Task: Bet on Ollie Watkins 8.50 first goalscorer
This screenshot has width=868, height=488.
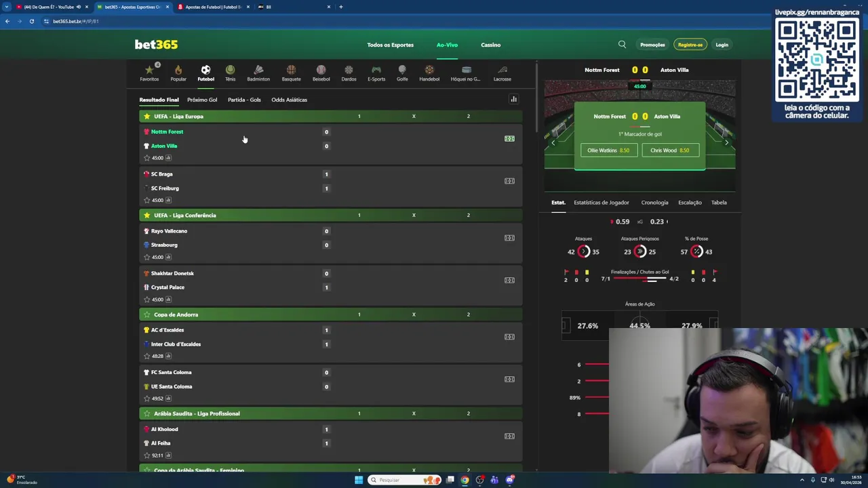Action: [609, 150]
